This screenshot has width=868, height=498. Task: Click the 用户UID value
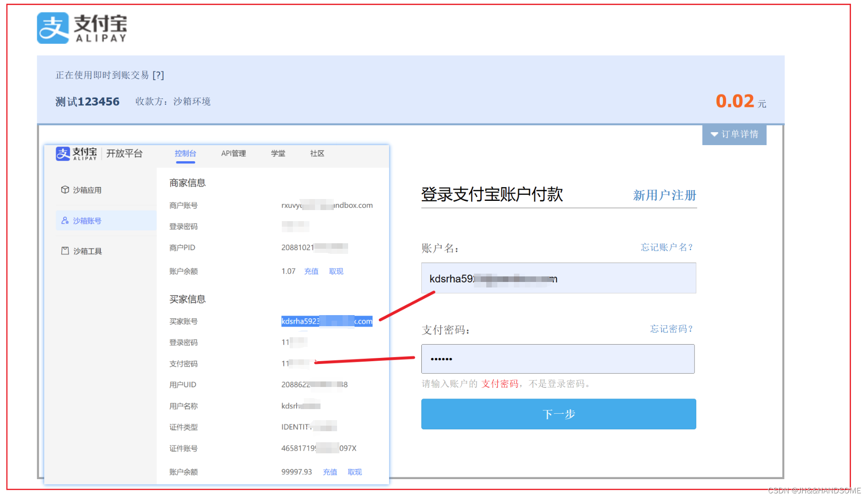(x=315, y=385)
